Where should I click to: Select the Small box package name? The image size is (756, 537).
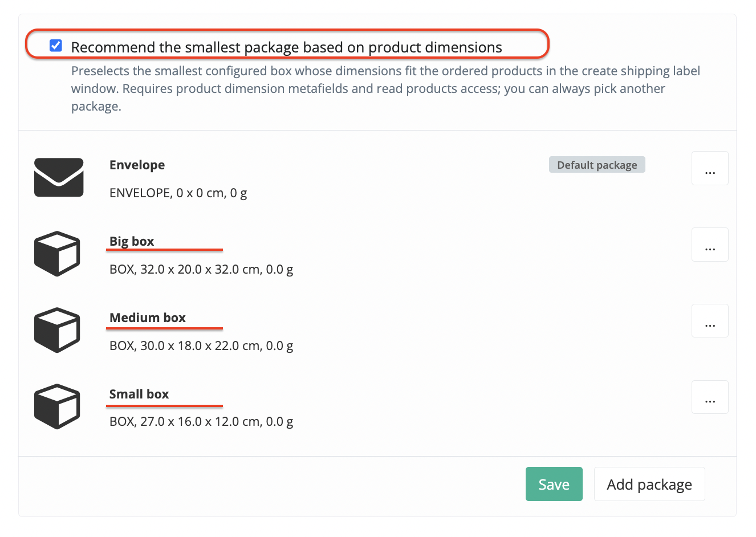click(139, 394)
